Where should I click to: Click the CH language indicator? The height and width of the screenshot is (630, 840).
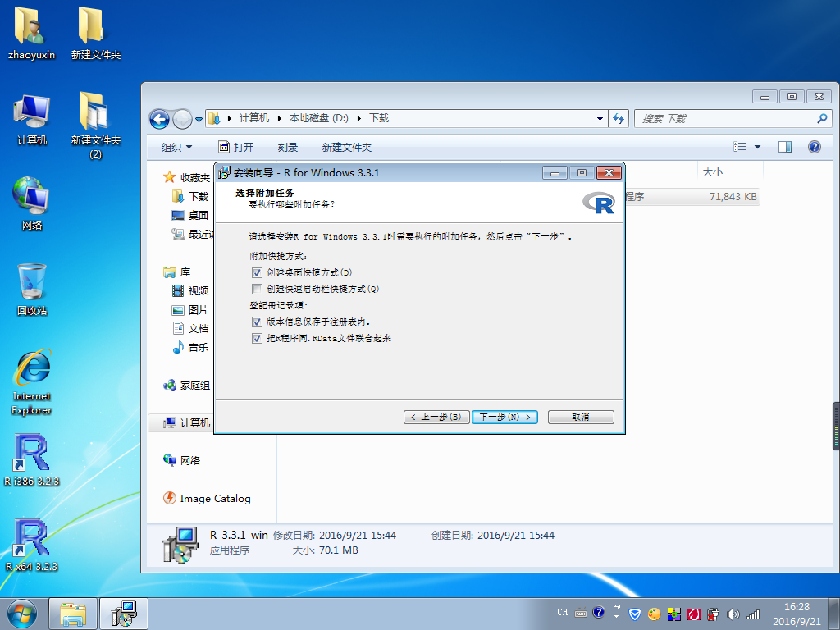click(x=563, y=612)
